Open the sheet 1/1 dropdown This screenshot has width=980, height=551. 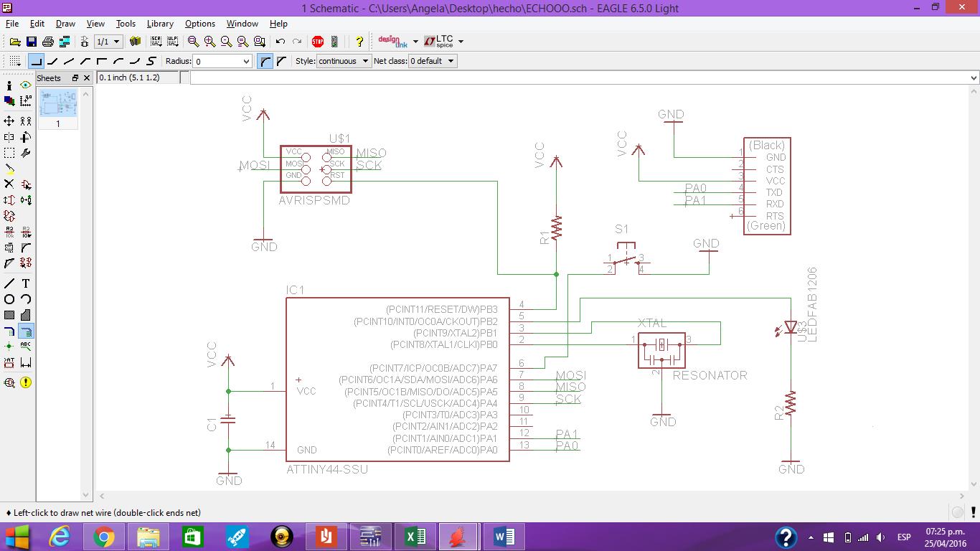click(x=108, y=42)
